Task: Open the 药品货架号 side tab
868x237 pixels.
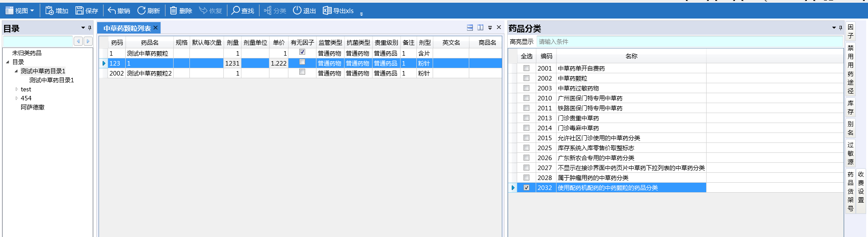Action: pyautogui.click(x=850, y=191)
